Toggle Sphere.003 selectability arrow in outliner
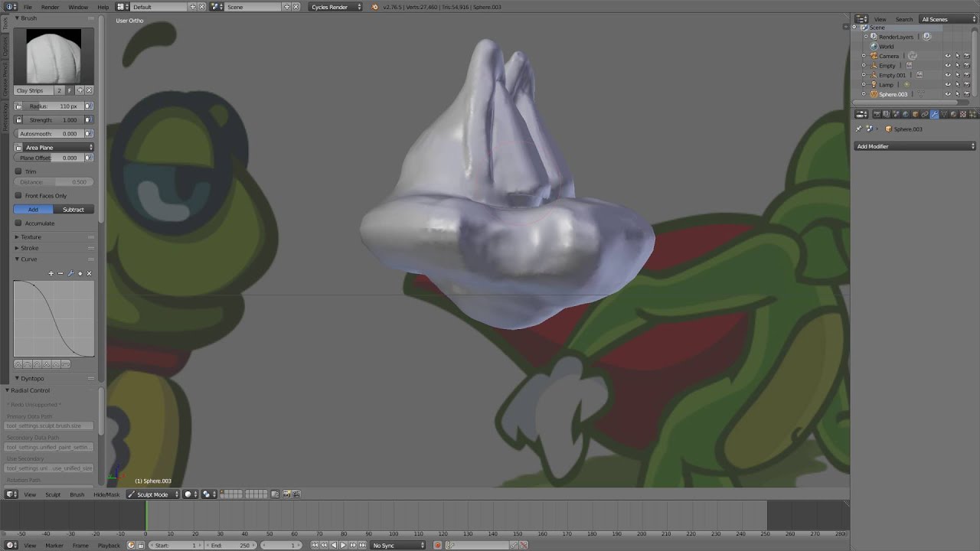The height and width of the screenshot is (551, 980). pos(957,94)
